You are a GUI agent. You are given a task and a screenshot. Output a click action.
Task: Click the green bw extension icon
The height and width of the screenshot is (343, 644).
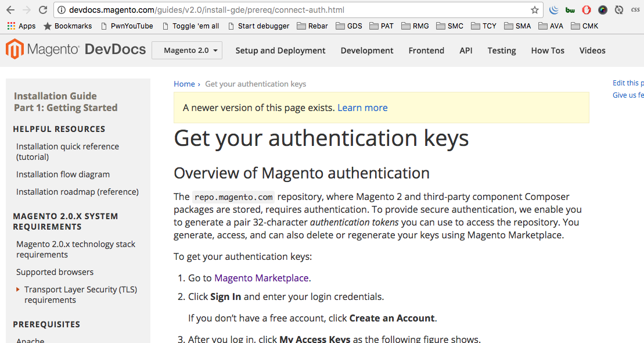click(x=570, y=10)
